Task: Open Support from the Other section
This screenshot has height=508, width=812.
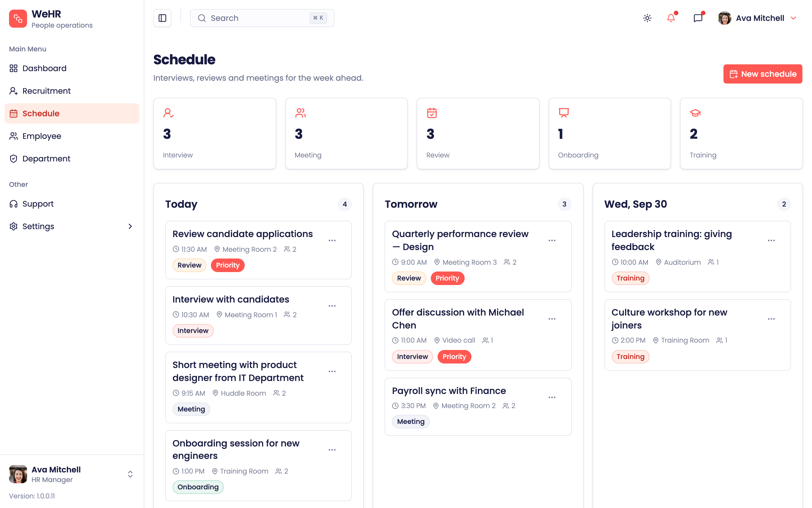Action: (x=72, y=204)
